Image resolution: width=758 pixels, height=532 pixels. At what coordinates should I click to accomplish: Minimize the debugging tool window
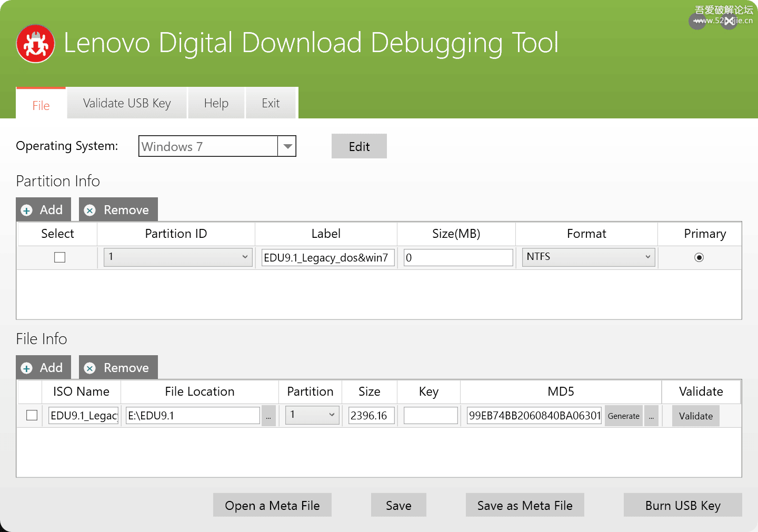click(697, 21)
